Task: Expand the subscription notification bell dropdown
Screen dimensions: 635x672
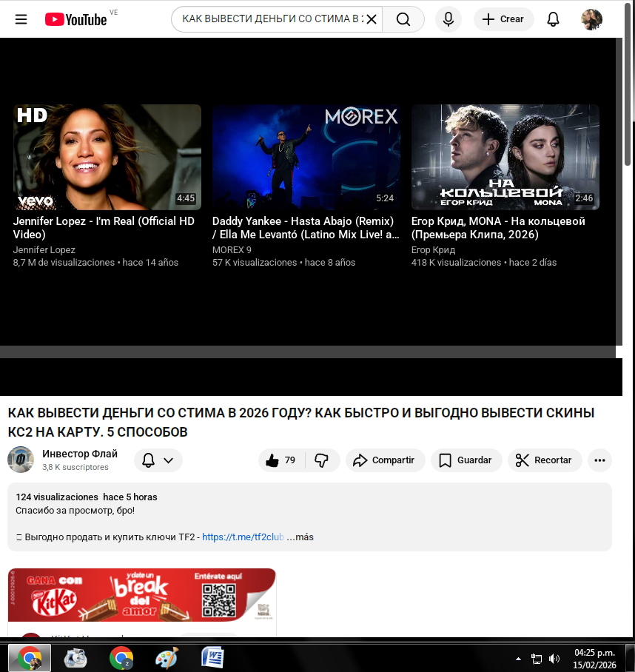Action: click(x=158, y=460)
